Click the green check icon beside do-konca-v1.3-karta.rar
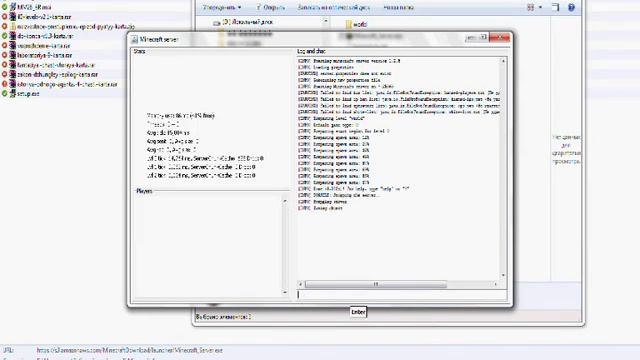640x360 pixels. coord(4,36)
